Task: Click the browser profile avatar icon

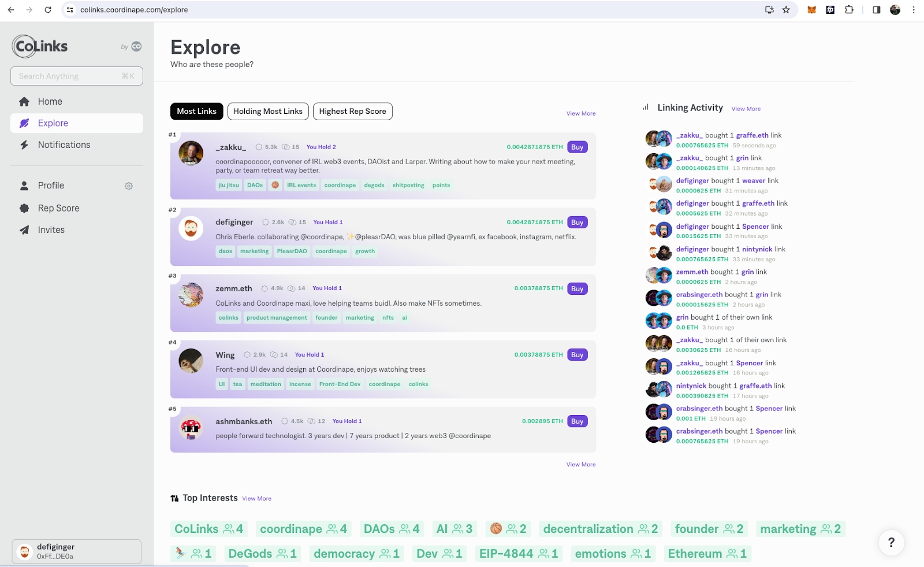Action: [895, 10]
